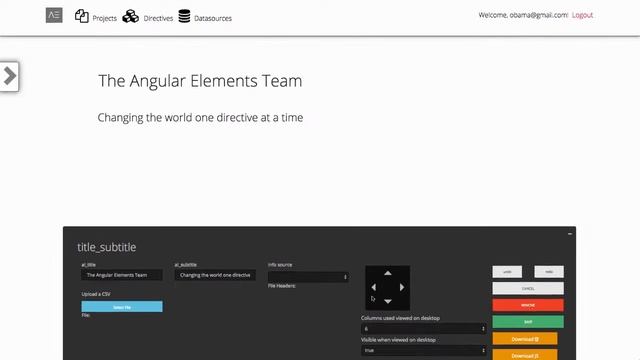Screen dimensions: 640x360
Task: Click the 'title_subtitle' panel heading
Action: [107, 247]
